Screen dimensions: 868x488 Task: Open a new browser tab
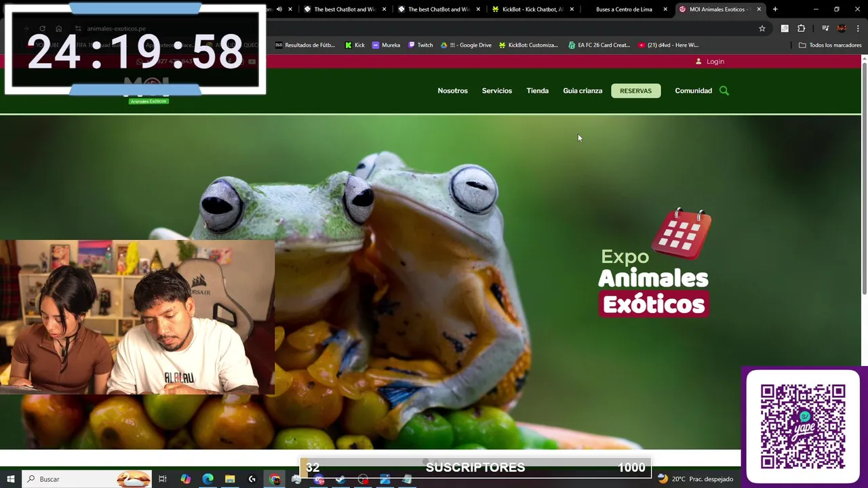(775, 9)
